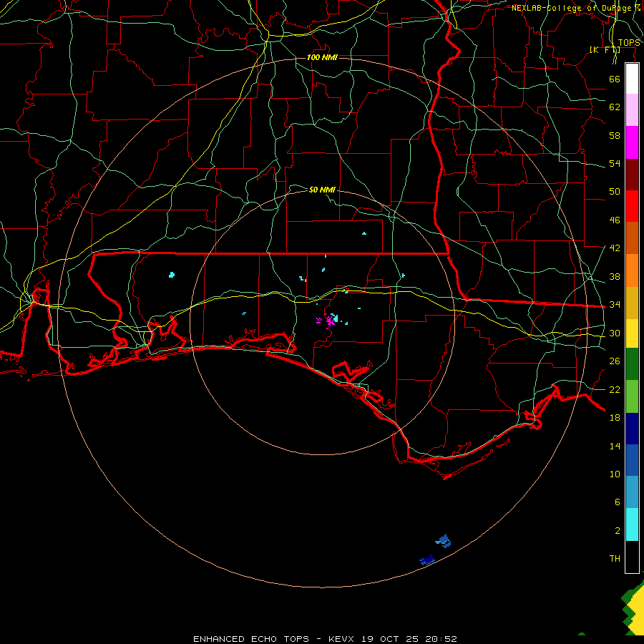
Task: Click the "14" legend value
Action: (615, 446)
